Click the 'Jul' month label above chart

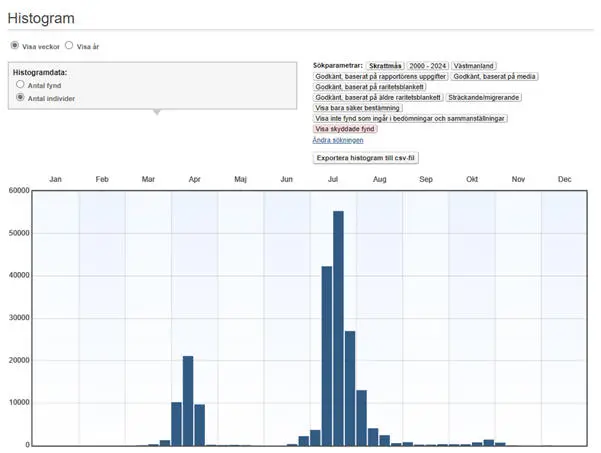[333, 179]
